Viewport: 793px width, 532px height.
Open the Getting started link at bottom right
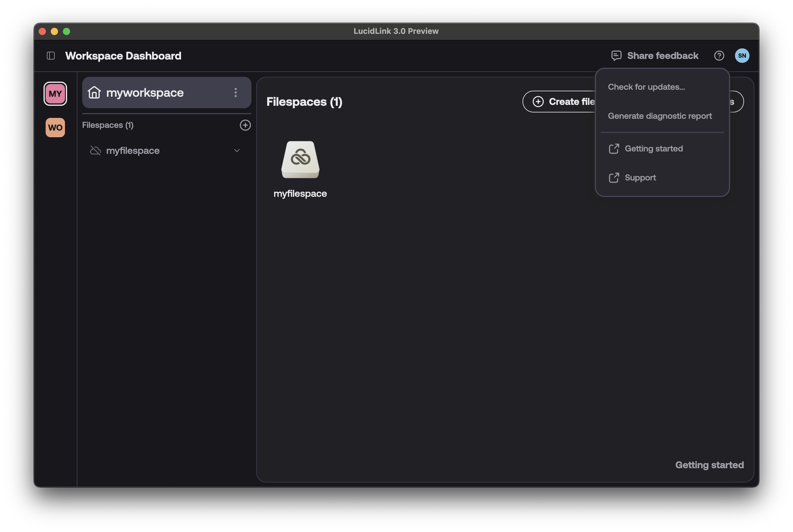point(709,465)
